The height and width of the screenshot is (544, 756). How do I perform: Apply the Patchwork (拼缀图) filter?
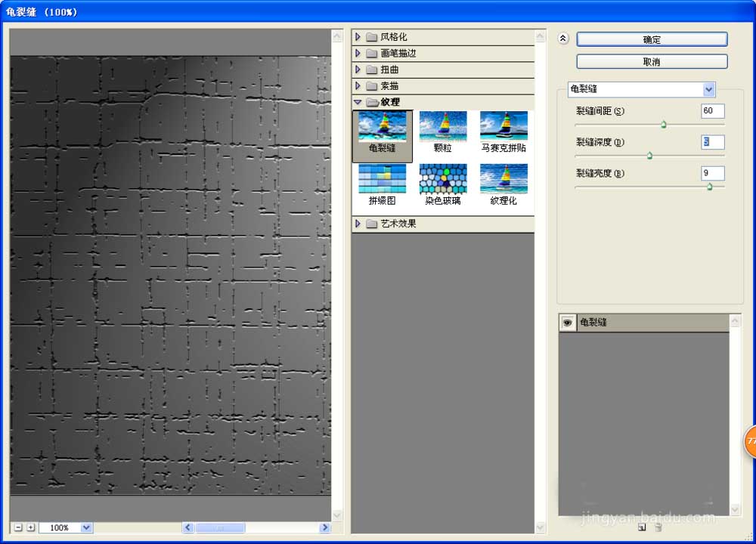pyautogui.click(x=382, y=181)
